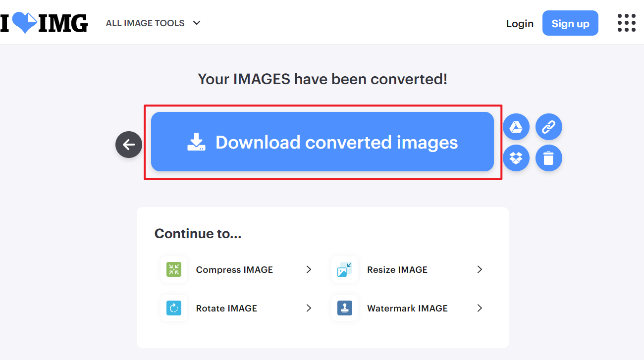
Task: Click chevron next to Compress IMAGE
Action: click(309, 269)
